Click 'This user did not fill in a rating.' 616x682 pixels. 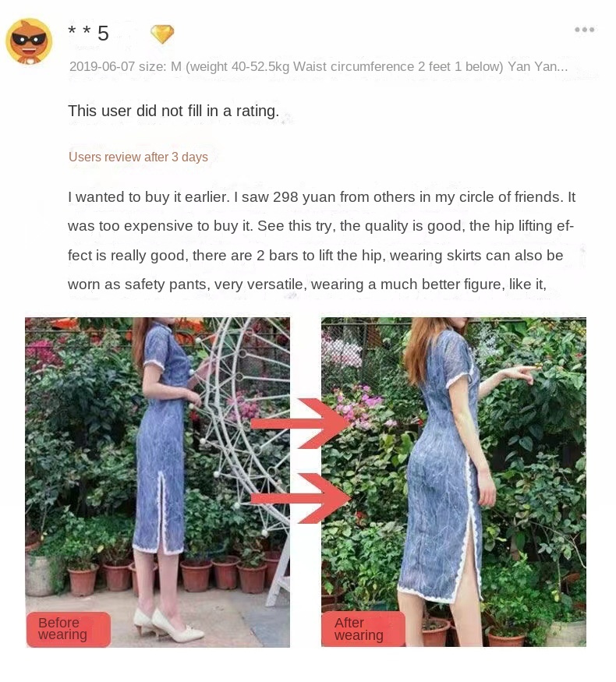pos(174,111)
